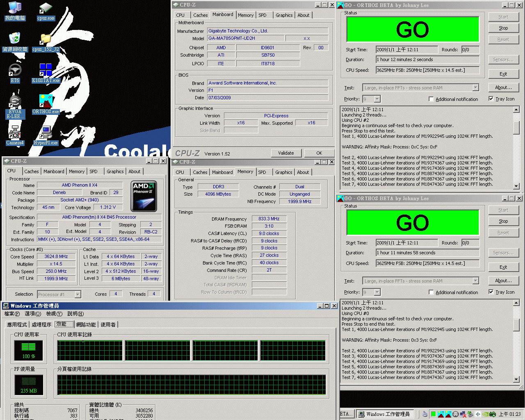
Task: Click the model value GA-MA785GPMT-UD2H
Action: [246, 38]
